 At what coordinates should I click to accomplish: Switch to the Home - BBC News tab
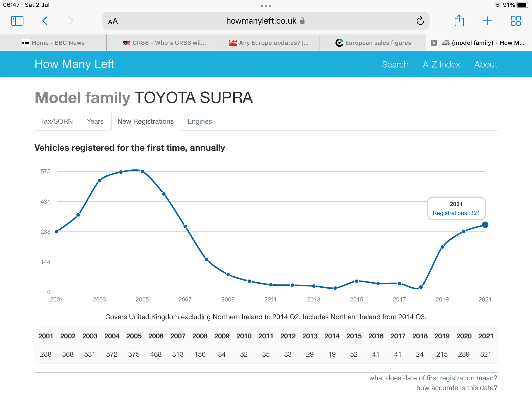(x=53, y=43)
